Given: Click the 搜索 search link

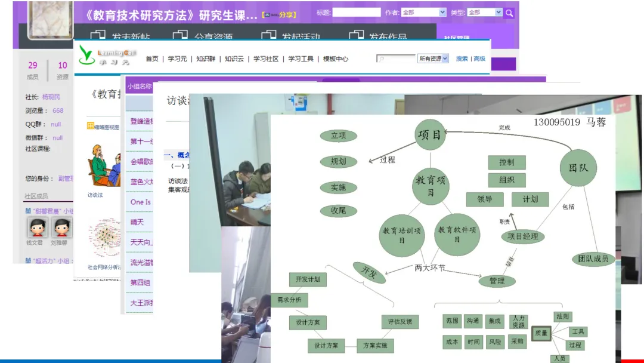Looking at the screenshot, I should point(462,59).
